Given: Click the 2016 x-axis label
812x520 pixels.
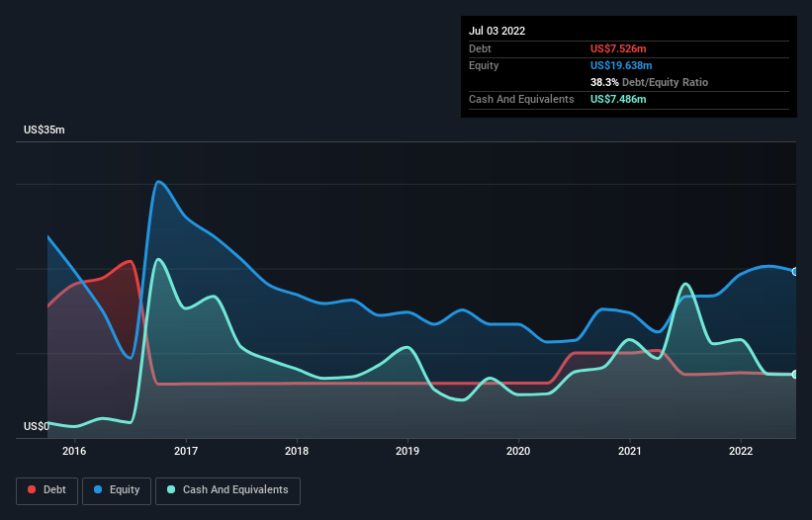Looking at the screenshot, I should tap(74, 451).
